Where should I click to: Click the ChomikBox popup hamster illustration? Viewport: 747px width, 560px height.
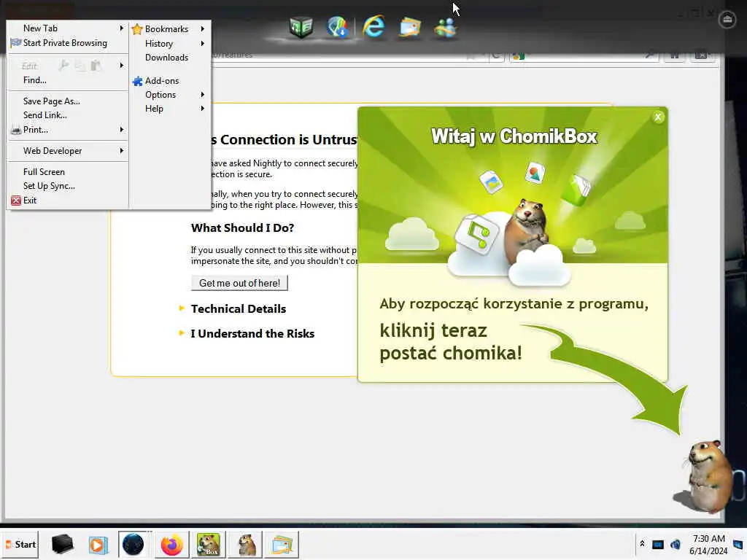pos(527,232)
